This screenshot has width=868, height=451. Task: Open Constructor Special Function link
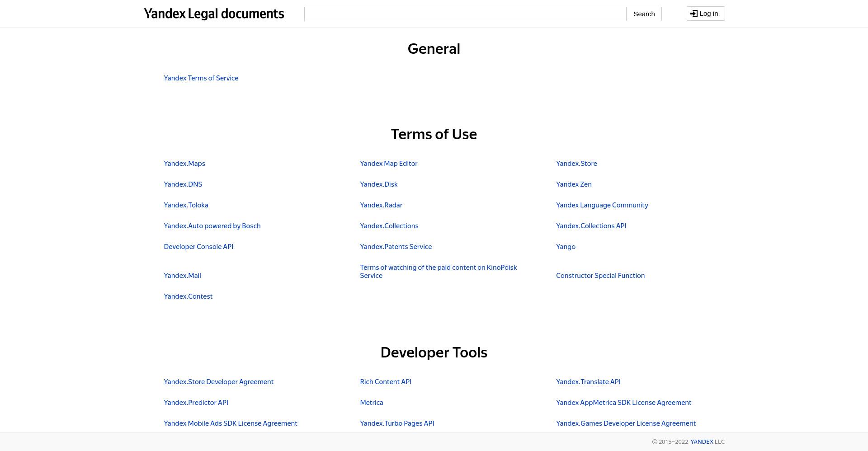click(x=600, y=276)
